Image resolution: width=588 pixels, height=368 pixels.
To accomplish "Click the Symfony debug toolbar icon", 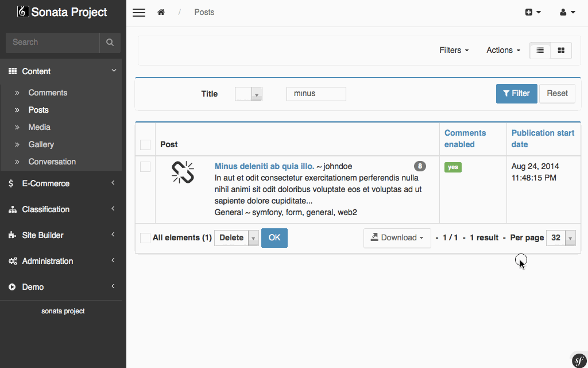I will tap(578, 360).
